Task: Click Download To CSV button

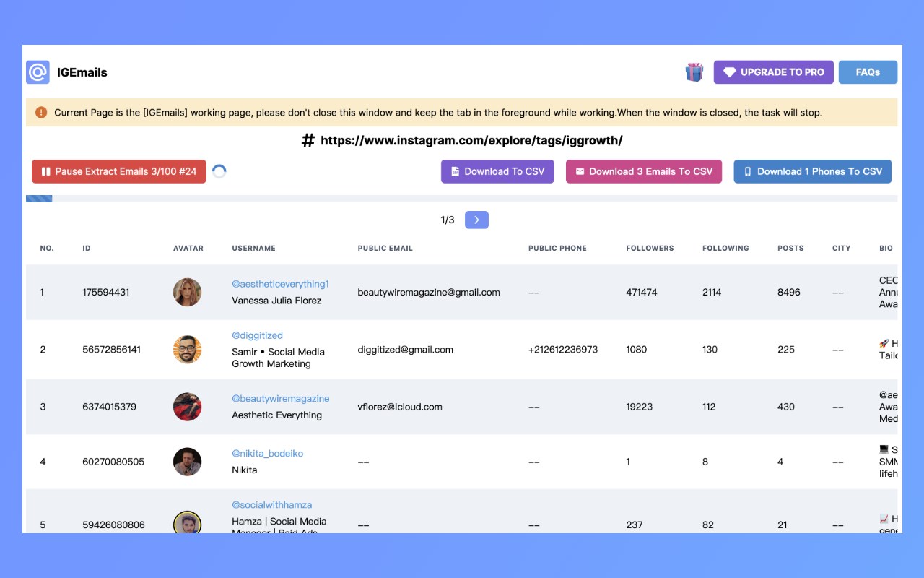Action: [x=497, y=171]
